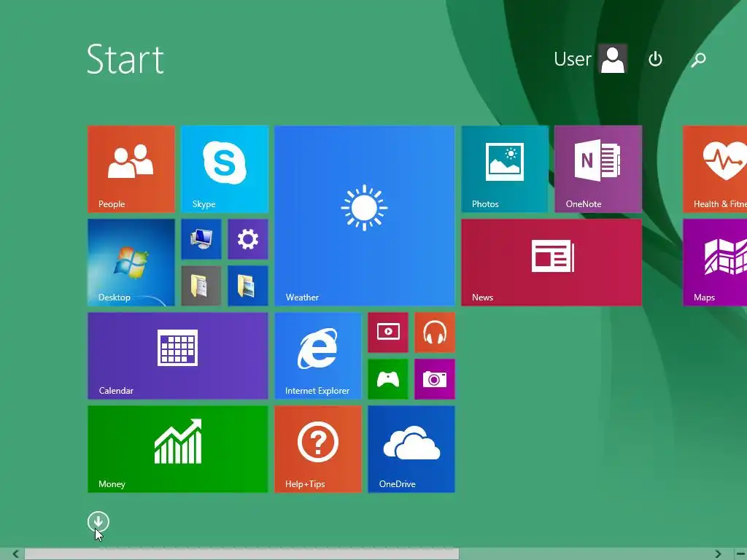Screen dimensions: 747x560
Task: Open the Games controller tile
Action: [x=388, y=379]
